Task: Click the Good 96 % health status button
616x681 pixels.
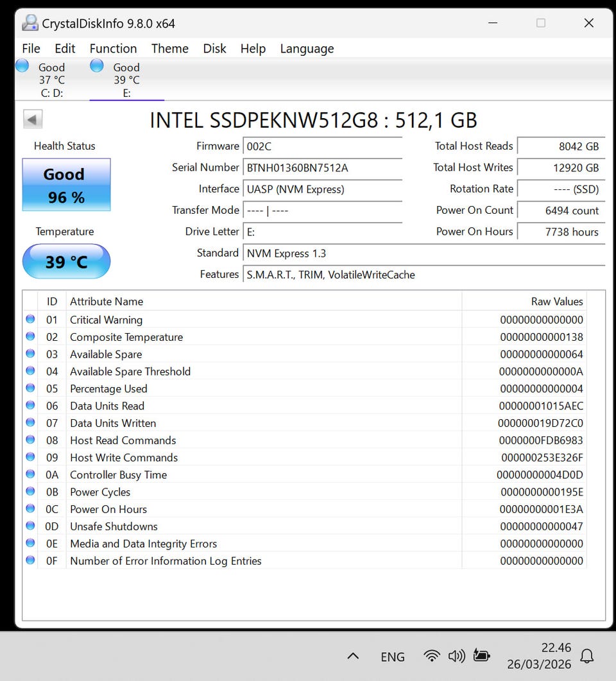Action: pyautogui.click(x=67, y=185)
